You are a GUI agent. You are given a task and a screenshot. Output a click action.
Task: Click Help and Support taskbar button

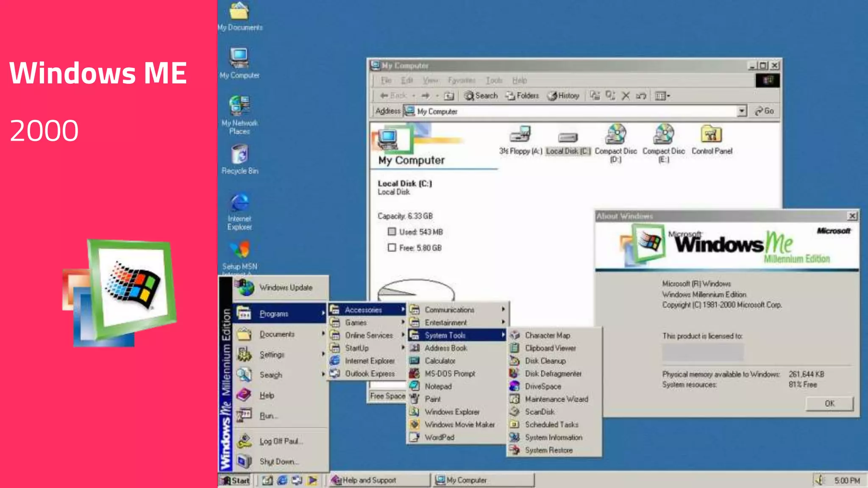click(379, 480)
